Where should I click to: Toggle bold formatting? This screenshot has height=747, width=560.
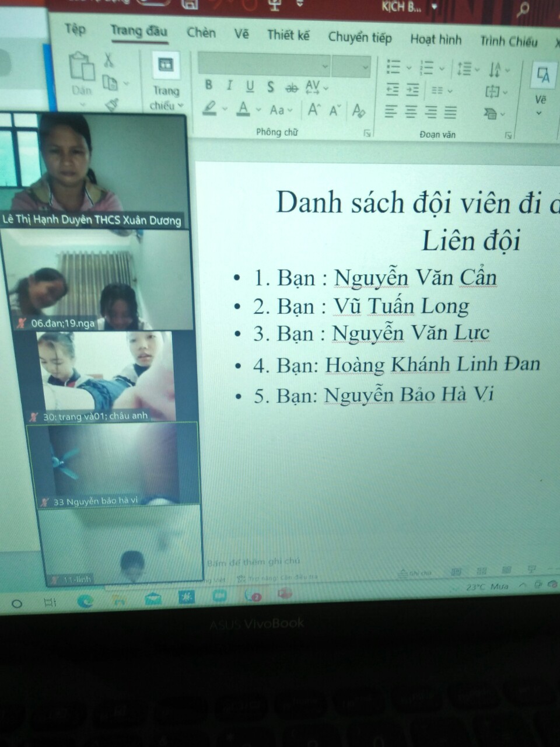(209, 85)
